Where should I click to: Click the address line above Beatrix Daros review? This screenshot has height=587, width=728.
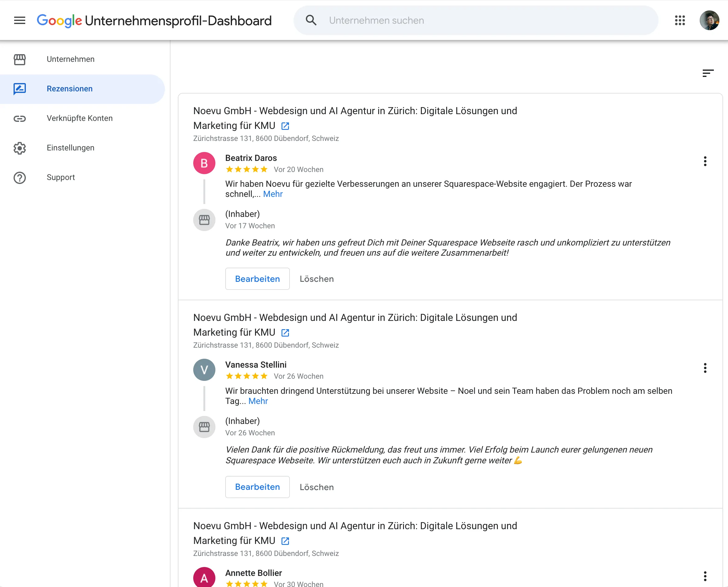point(266,138)
